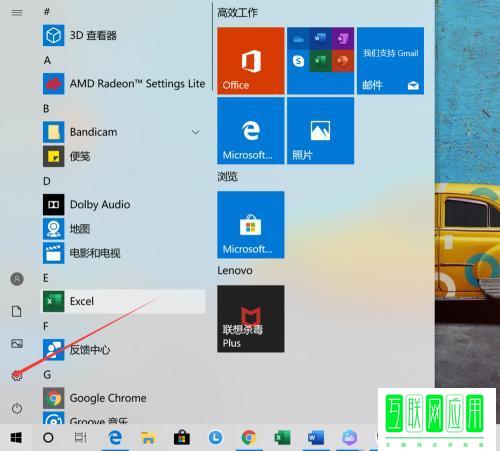Viewport: 500px width, 451px height.
Task: Open the Office tile
Action: click(251, 61)
